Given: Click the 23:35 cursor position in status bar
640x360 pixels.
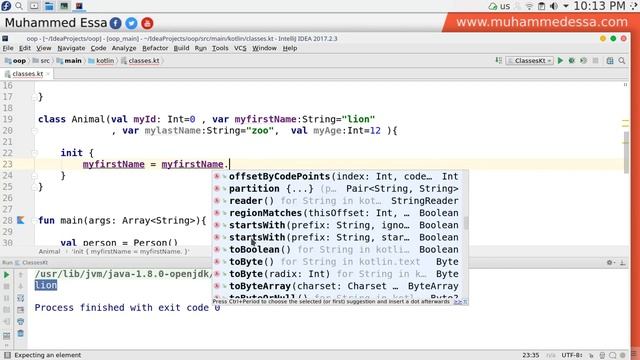Looking at the screenshot, I should [531, 355].
